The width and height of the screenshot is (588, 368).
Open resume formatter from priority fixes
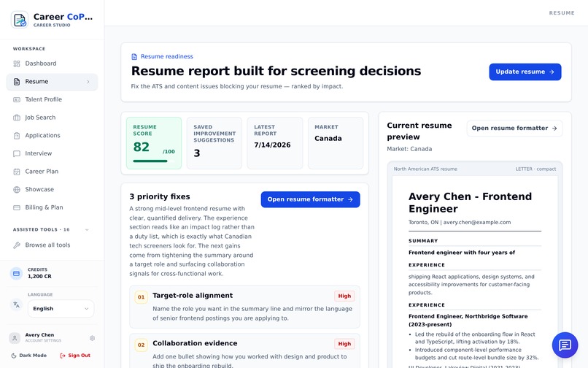pos(311,199)
